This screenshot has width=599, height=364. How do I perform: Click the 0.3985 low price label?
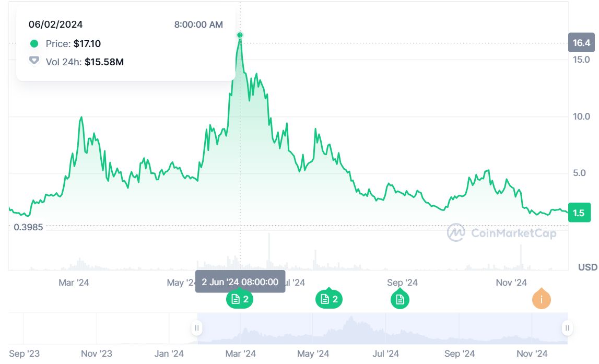tap(28, 227)
